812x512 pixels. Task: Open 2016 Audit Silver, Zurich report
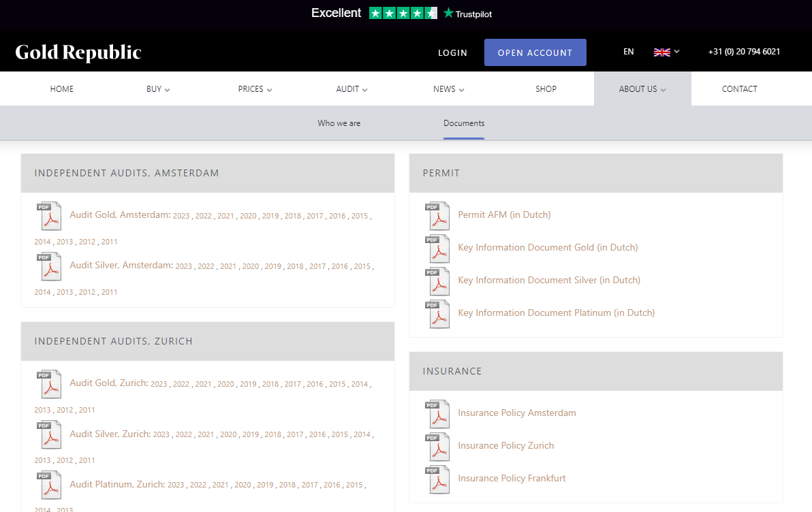(x=317, y=434)
